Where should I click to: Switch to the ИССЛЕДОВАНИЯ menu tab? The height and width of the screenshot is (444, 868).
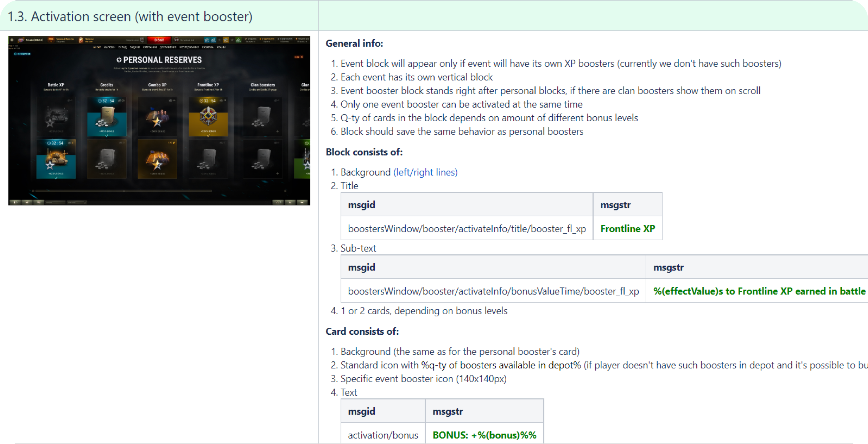coord(189,47)
